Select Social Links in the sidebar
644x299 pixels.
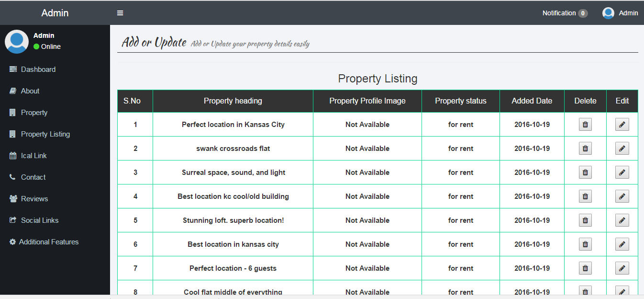point(39,220)
